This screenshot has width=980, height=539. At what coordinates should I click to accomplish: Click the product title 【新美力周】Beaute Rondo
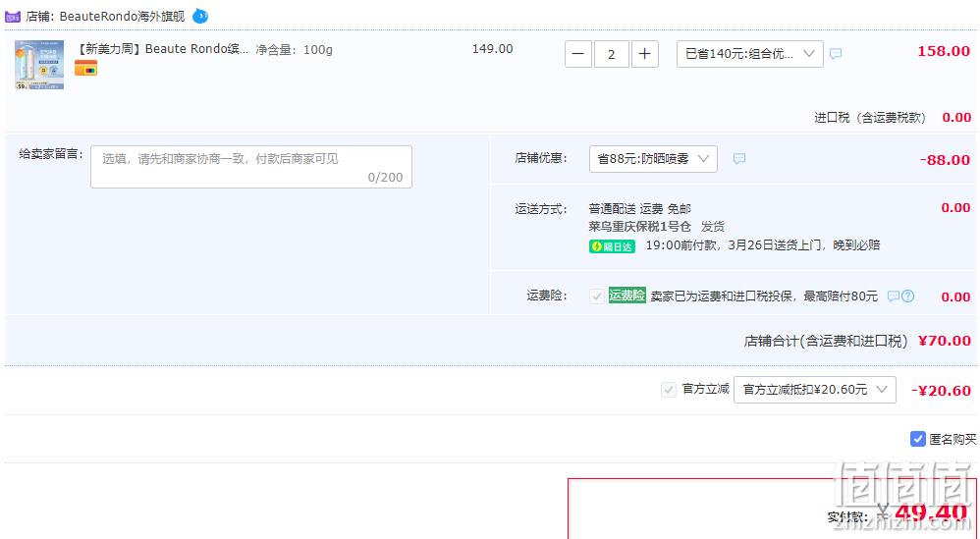(162, 49)
